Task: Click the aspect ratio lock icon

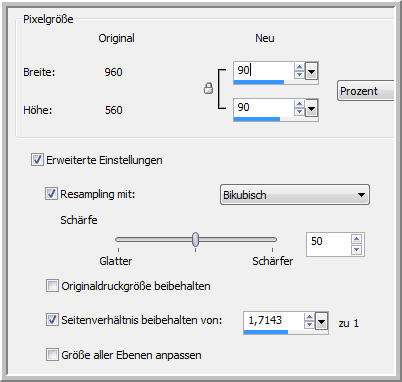Action: pyautogui.click(x=208, y=88)
